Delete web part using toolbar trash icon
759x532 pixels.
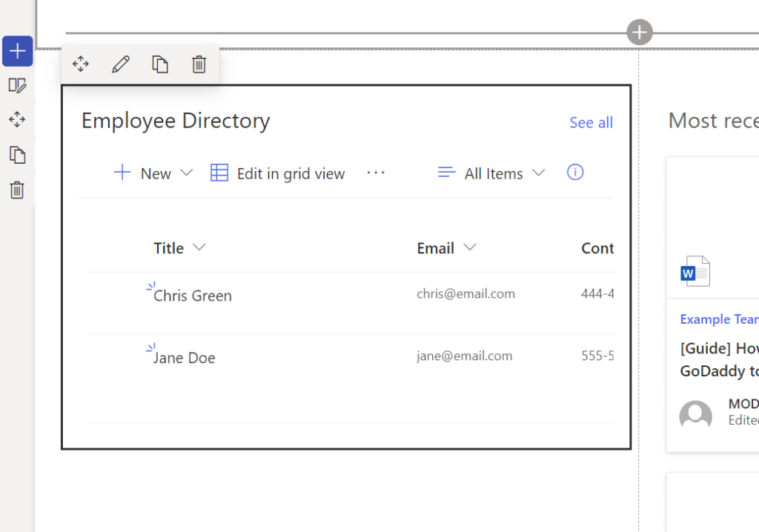tap(199, 64)
